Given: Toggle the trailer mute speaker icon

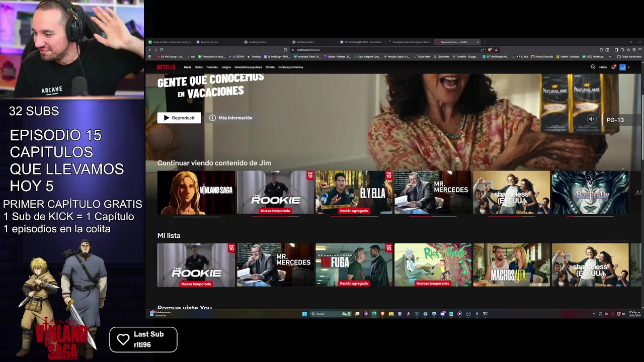Looking at the screenshot, I should tap(592, 119).
